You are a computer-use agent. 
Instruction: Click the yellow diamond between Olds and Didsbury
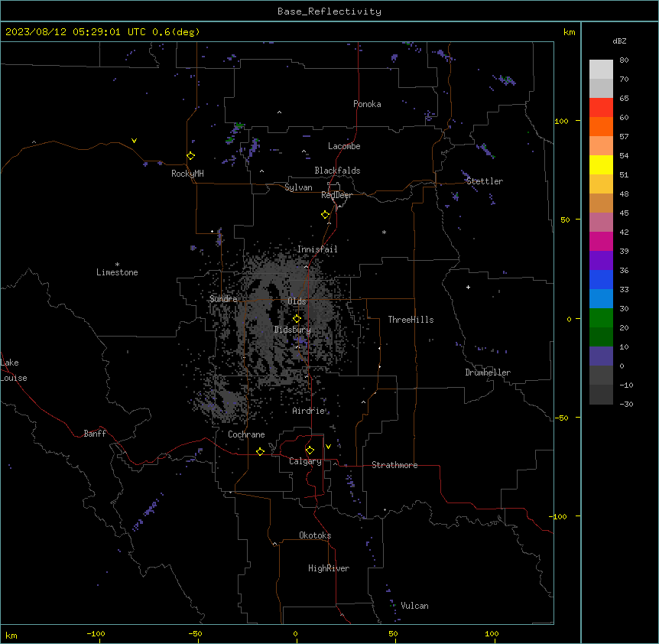[x=297, y=319]
